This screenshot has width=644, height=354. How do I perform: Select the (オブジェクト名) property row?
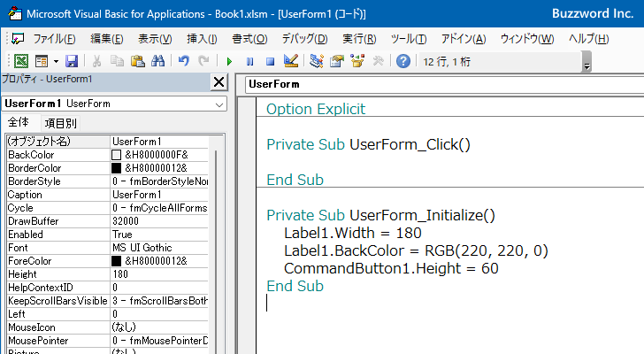coord(108,142)
